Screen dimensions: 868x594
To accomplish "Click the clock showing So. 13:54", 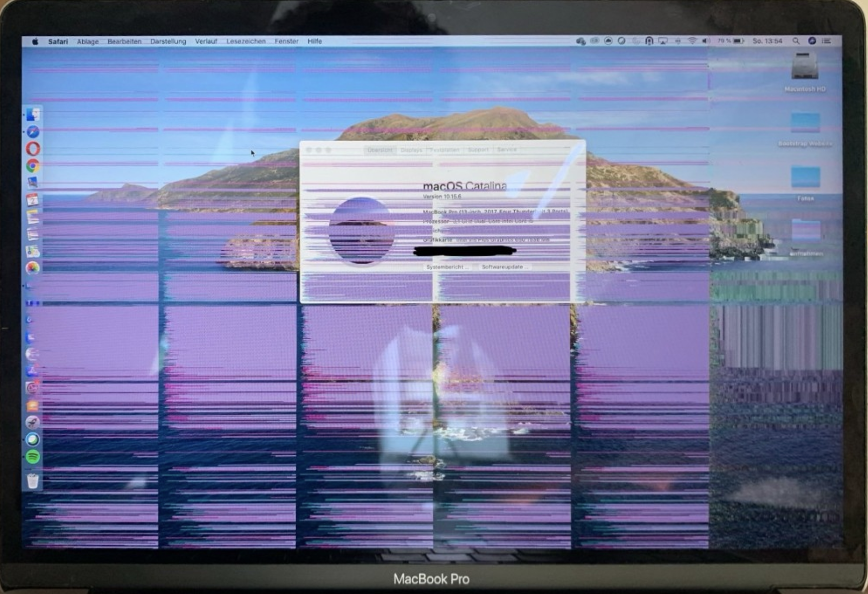I will (767, 41).
